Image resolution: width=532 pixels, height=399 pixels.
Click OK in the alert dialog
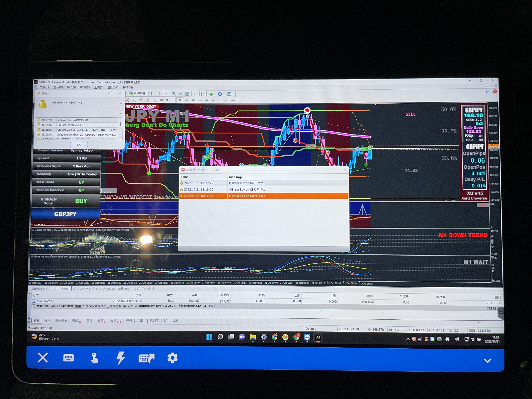point(79,144)
